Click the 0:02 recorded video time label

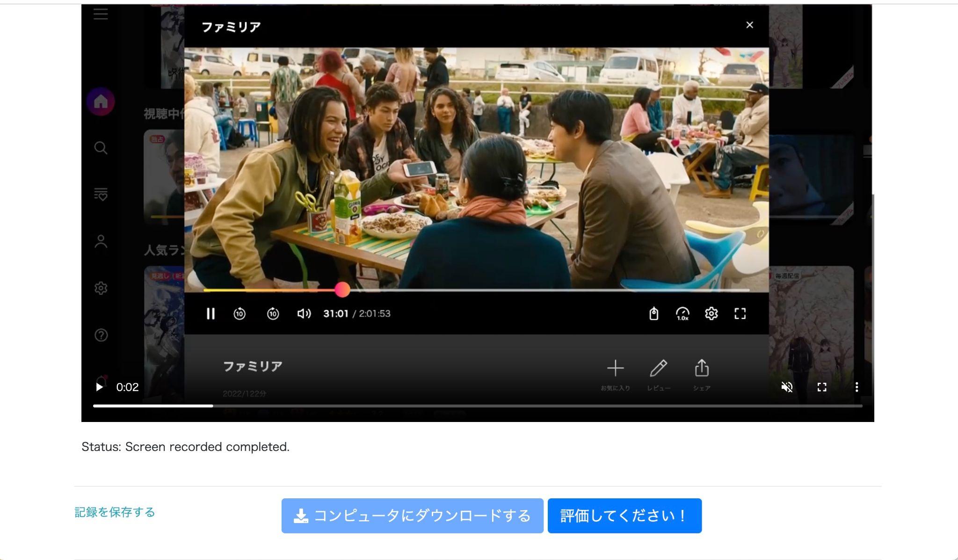click(x=127, y=387)
